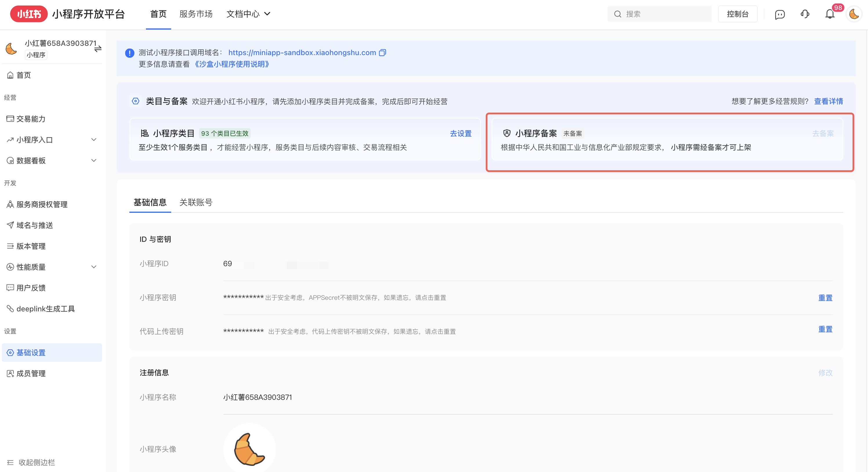Click the account switch arrows icon
868x472 pixels.
[98, 49]
